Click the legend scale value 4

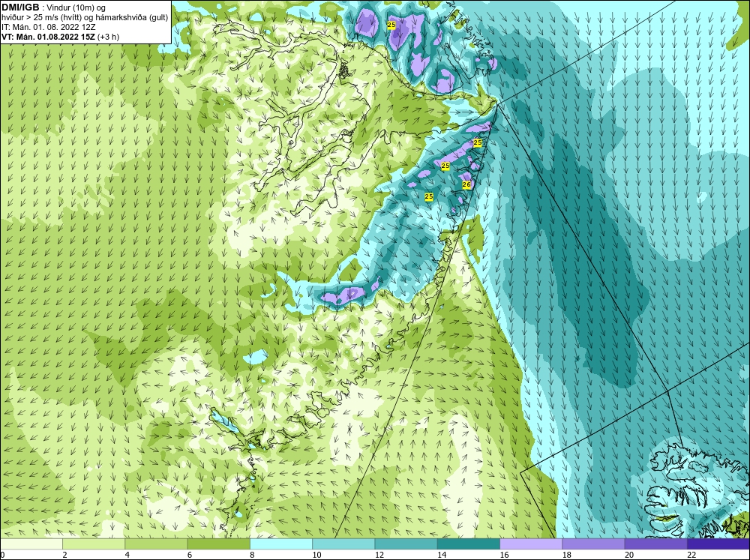click(127, 555)
